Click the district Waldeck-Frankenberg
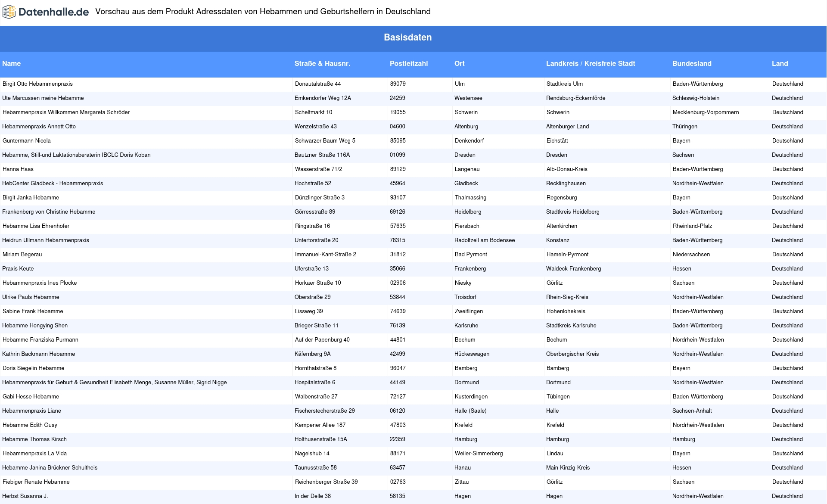827x504 pixels. (x=573, y=269)
